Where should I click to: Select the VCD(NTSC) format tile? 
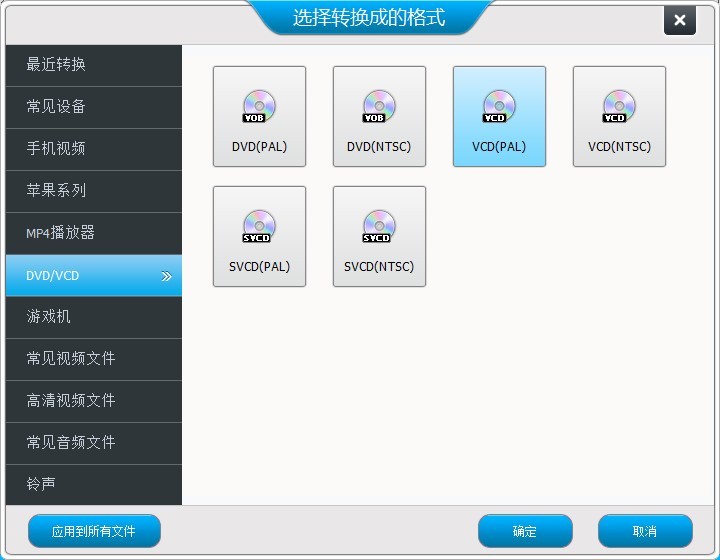(x=619, y=116)
